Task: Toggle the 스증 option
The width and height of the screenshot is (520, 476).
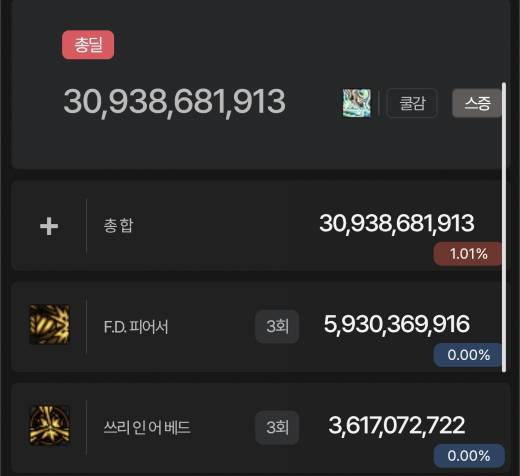Action: pos(477,103)
